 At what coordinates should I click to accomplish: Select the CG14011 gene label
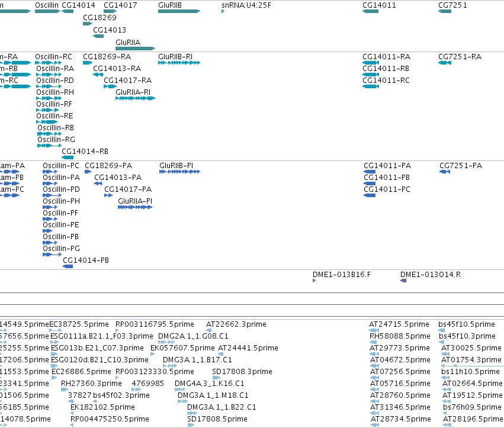pyautogui.click(x=379, y=5)
